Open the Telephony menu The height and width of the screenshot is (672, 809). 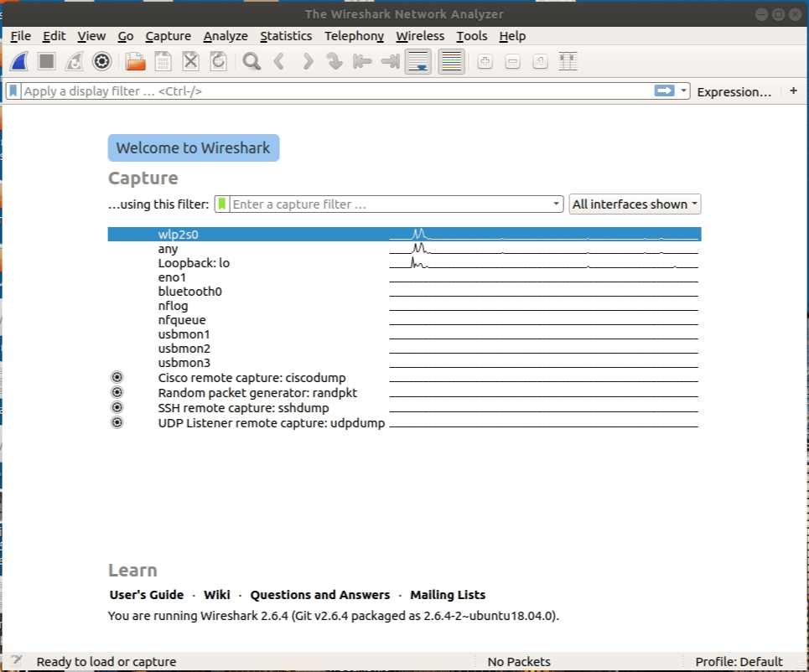click(x=354, y=36)
